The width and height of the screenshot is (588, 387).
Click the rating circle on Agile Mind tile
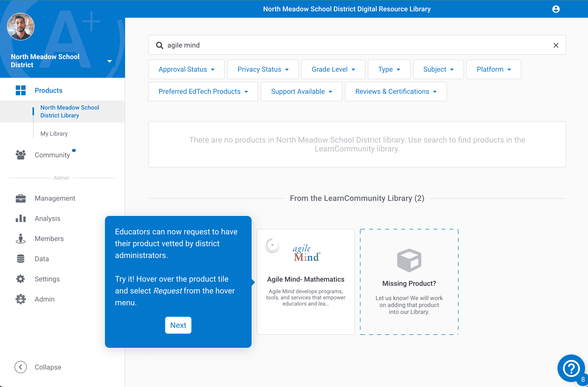click(x=272, y=245)
